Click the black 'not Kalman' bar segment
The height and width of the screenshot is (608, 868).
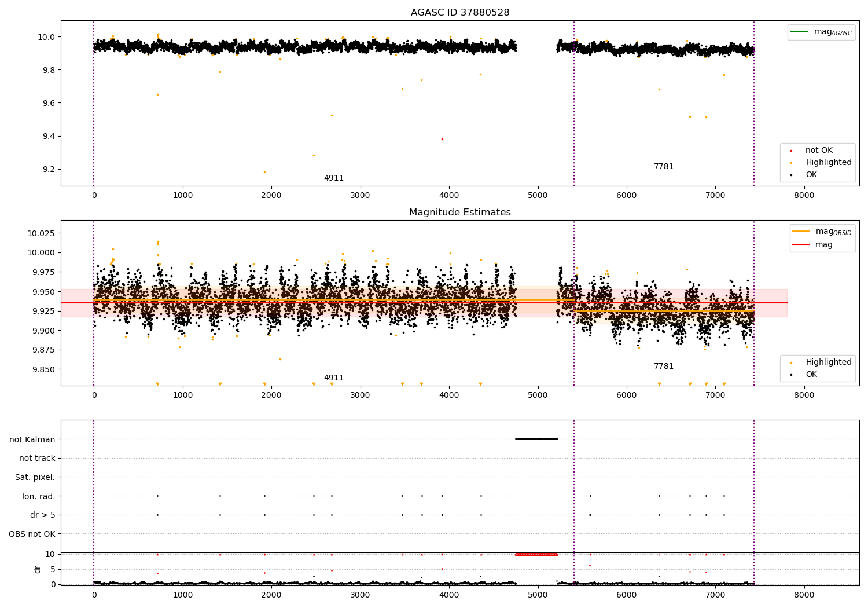point(536,439)
